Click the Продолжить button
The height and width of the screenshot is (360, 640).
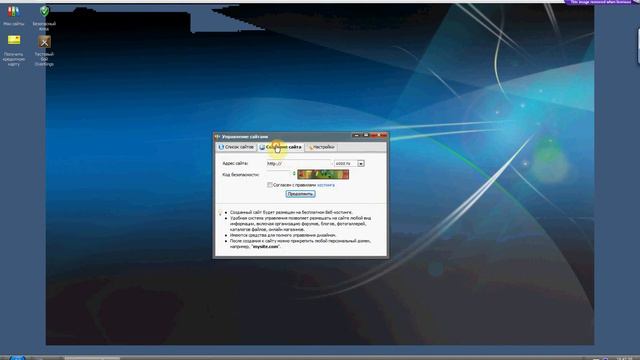coord(300,194)
